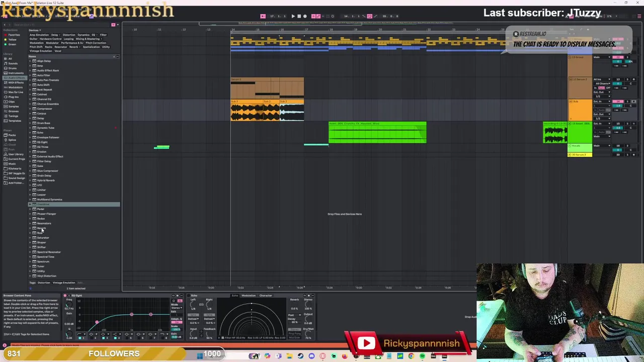Expand the Auto Filter device entry

(30, 75)
